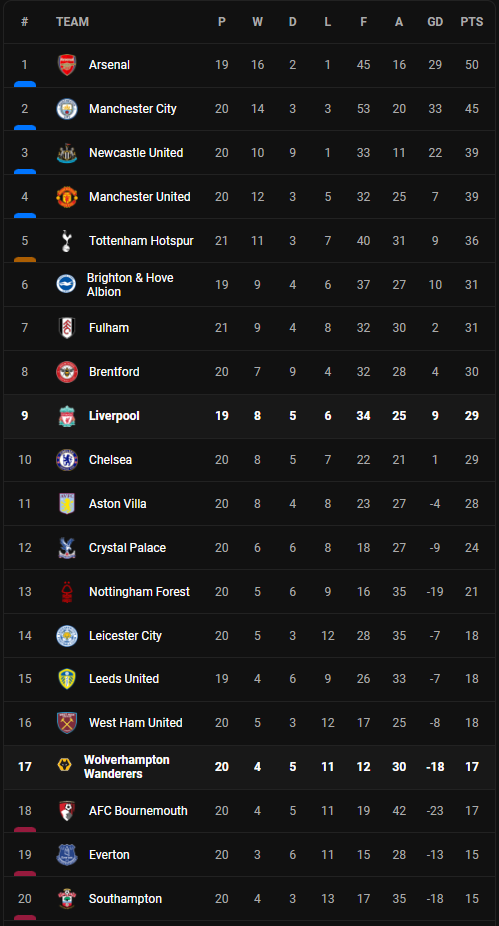The height and width of the screenshot is (926, 499).
Task: Open the Chelsea crest icon
Action: point(67,460)
